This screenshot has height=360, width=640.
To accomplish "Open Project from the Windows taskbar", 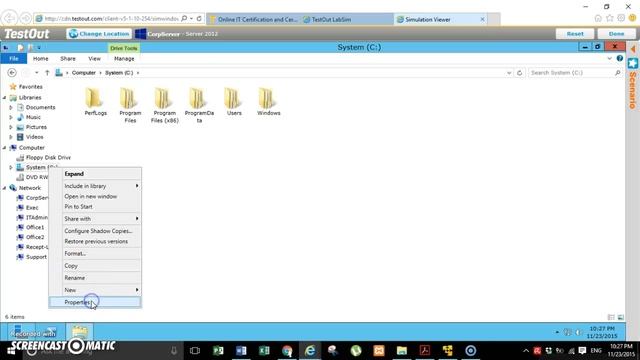I will (x=218, y=350).
